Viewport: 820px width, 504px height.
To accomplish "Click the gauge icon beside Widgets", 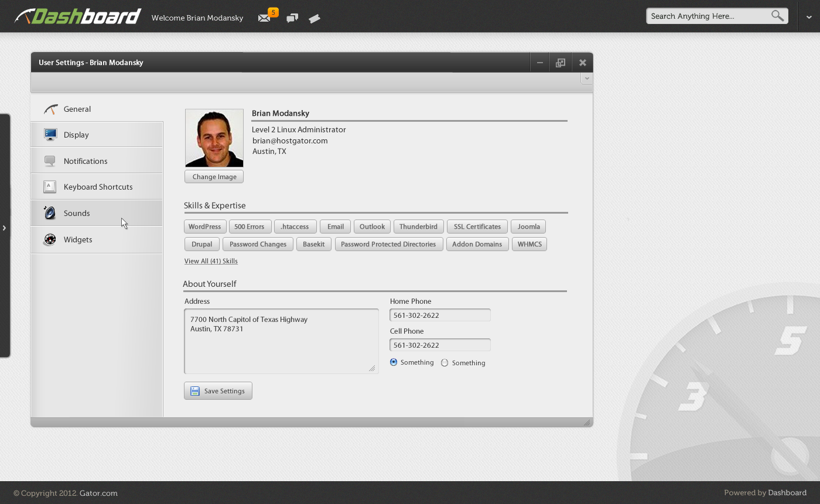I will pyautogui.click(x=50, y=239).
